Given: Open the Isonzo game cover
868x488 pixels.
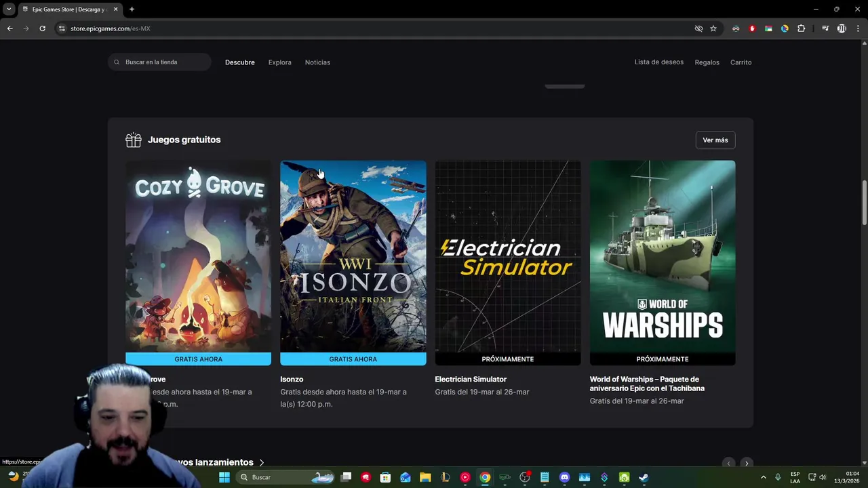Looking at the screenshot, I should (x=353, y=256).
